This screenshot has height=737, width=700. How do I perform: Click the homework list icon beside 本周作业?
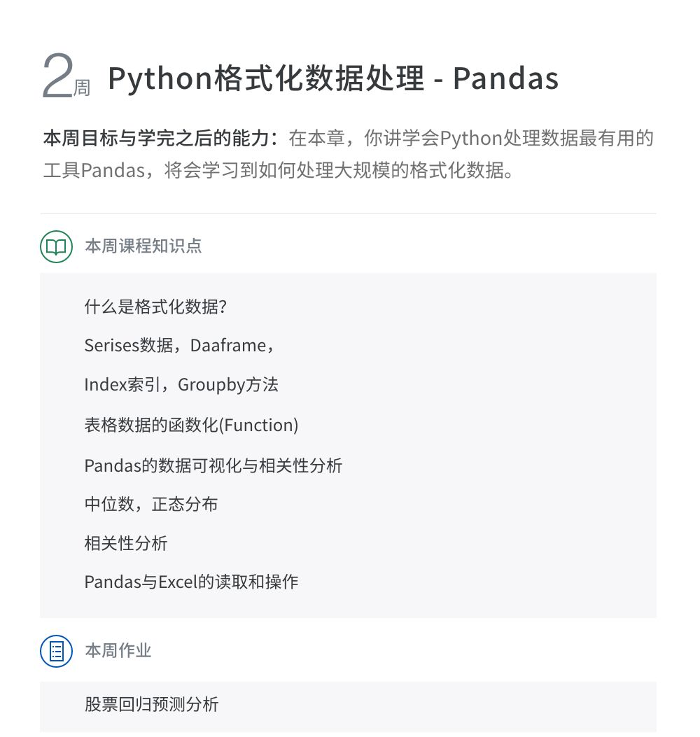(x=56, y=651)
